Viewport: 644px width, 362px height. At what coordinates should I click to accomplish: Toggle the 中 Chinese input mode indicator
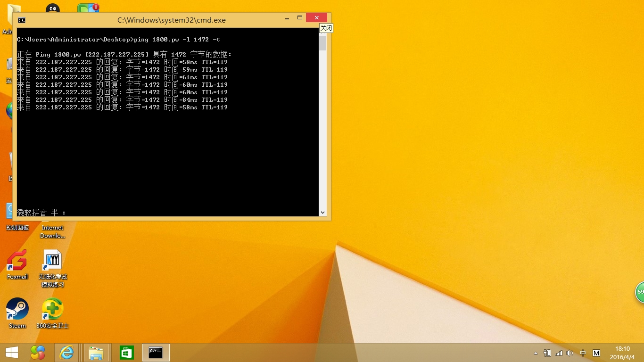click(583, 353)
